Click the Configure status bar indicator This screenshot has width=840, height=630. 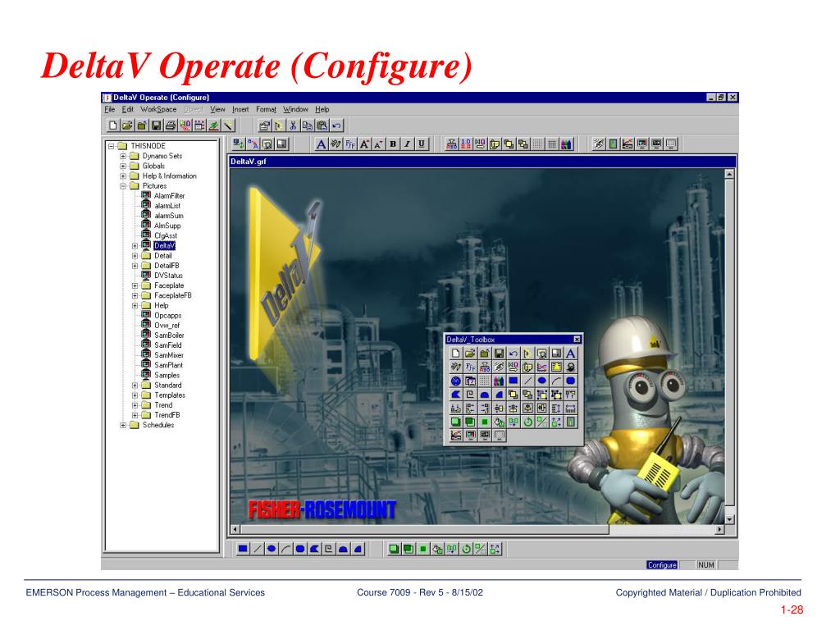point(662,564)
